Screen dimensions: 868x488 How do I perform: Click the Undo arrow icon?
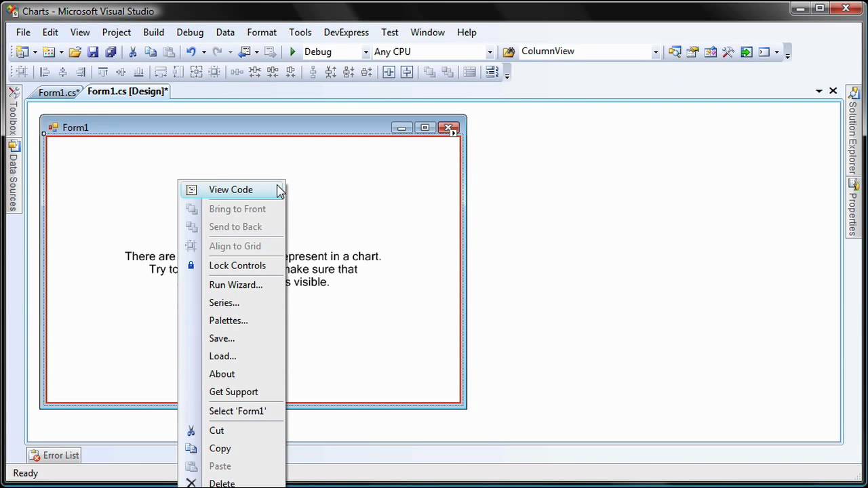[x=191, y=52]
